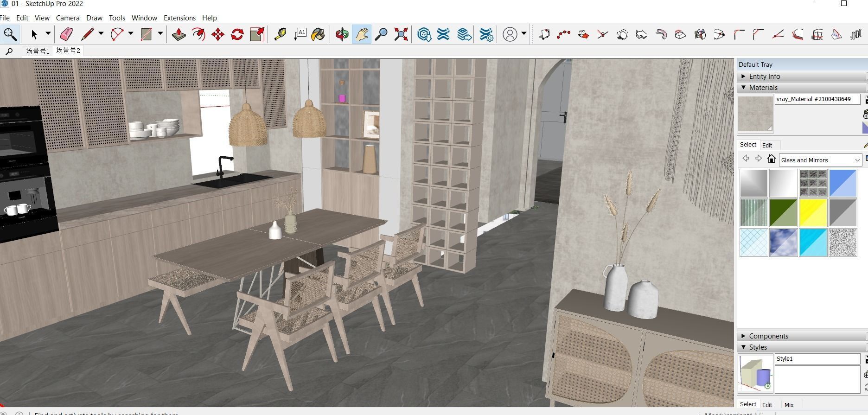Click Send to LayOut icon
Screen dimensions: 868x415
tap(464, 34)
